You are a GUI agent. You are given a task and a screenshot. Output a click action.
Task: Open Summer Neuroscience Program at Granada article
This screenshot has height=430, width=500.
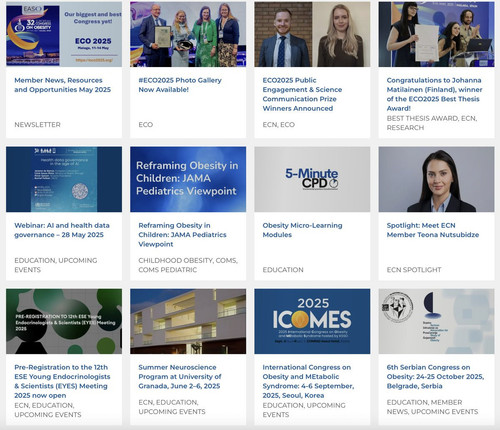180,377
